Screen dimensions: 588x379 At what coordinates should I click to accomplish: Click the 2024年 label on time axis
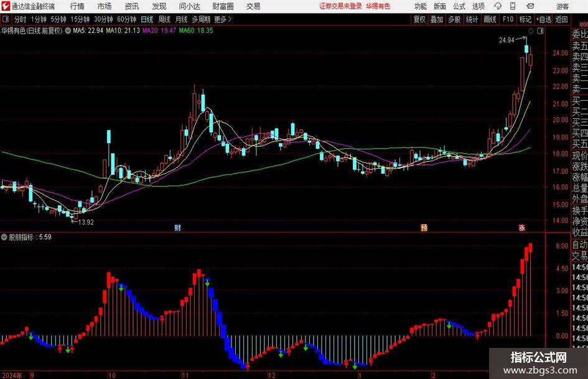[x=12, y=375]
